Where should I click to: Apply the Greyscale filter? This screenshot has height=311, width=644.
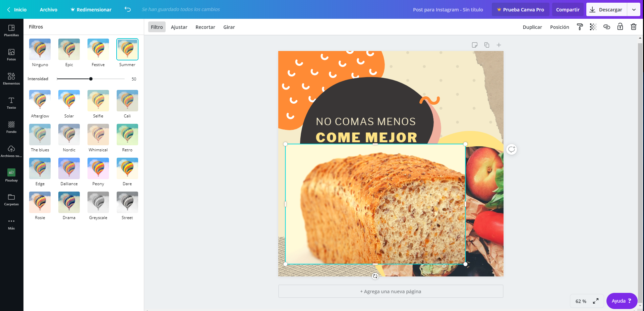tap(98, 202)
